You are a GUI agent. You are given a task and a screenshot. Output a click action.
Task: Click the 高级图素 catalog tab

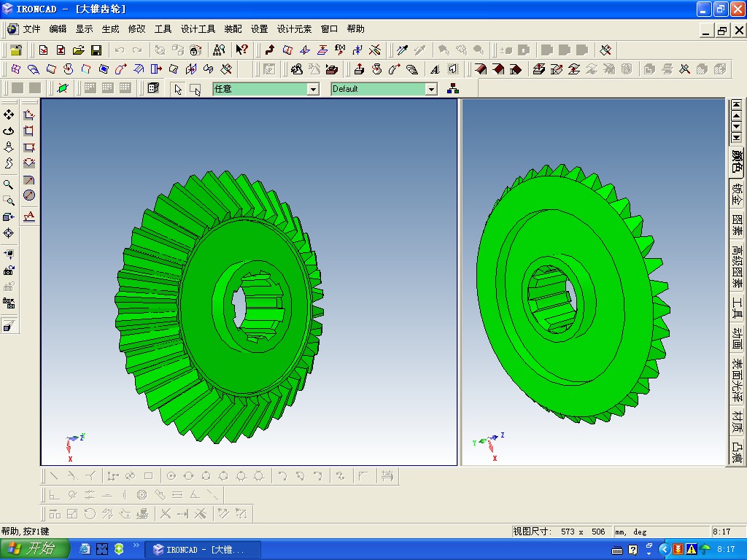pyautogui.click(x=737, y=265)
